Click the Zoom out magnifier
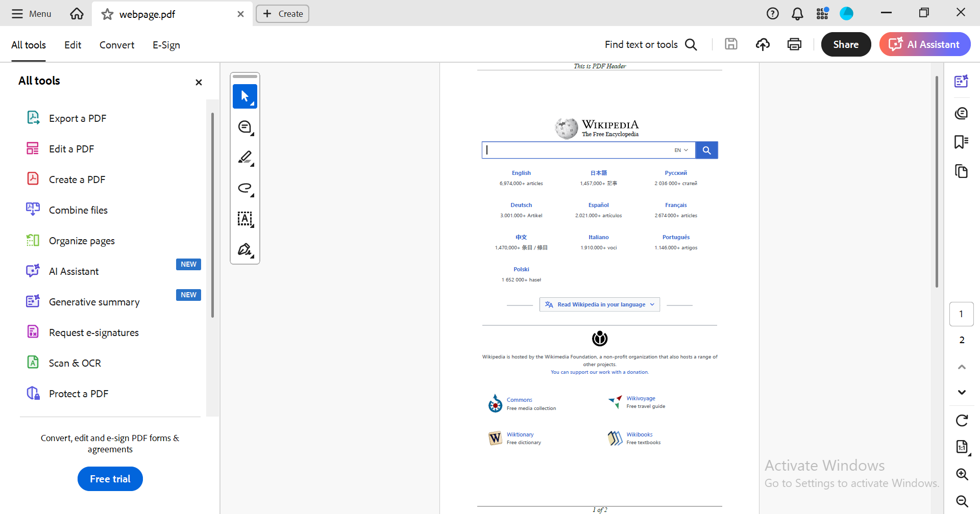This screenshot has width=980, height=514. pos(962,501)
